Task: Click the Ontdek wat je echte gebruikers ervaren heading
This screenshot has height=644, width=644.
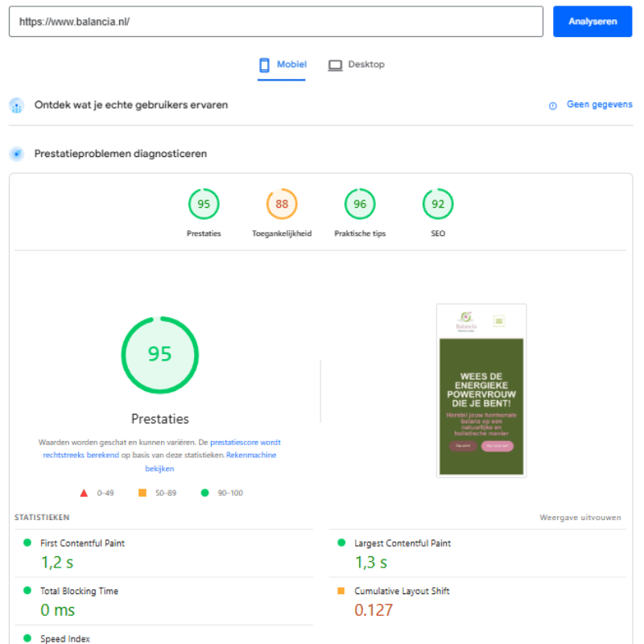Action: [x=131, y=105]
